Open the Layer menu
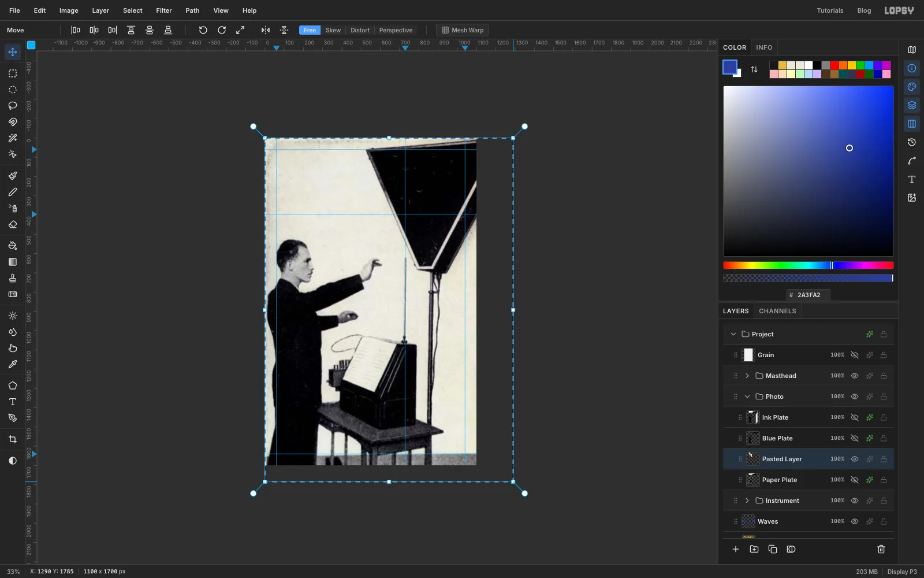This screenshot has width=924, height=578. 100,10
